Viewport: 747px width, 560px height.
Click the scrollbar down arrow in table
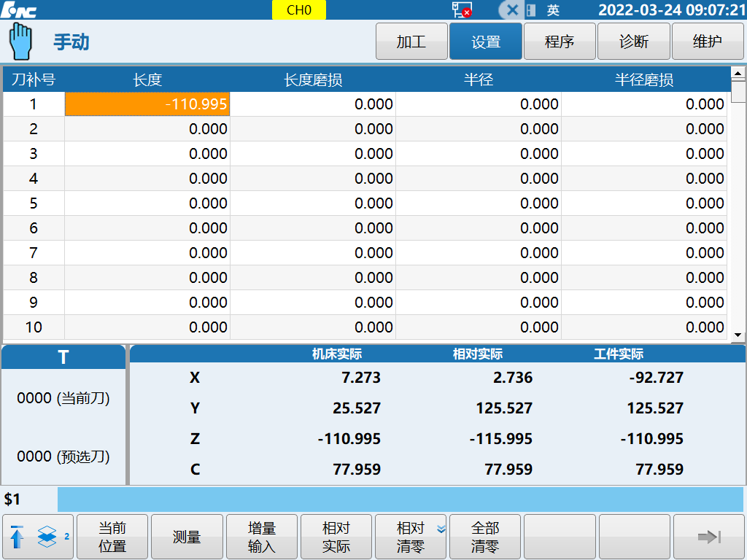point(738,334)
